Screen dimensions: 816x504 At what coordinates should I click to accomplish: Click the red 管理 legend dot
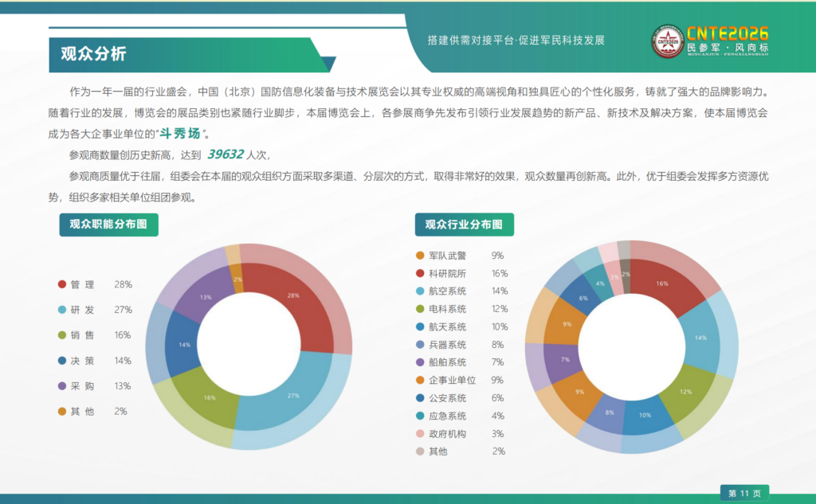click(x=62, y=284)
